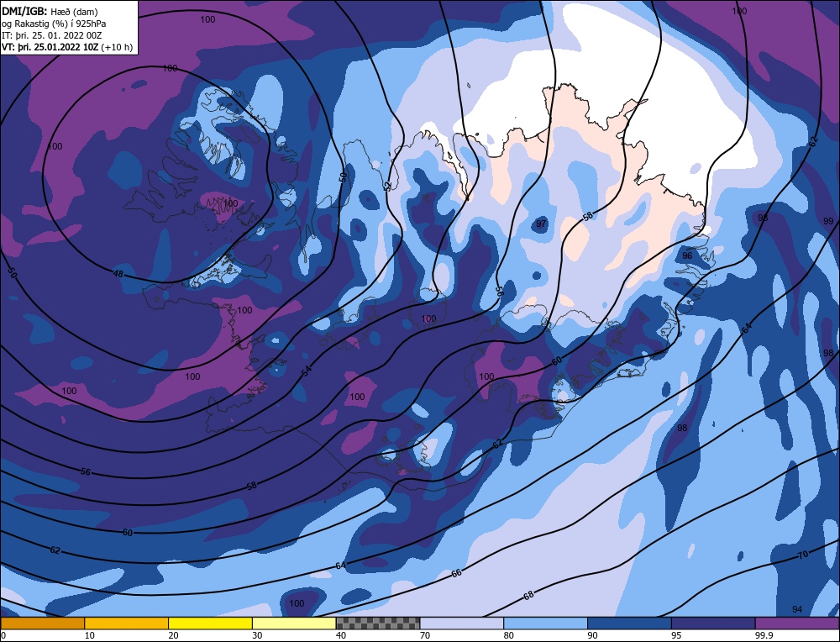Click the legend tick label '40'
Viewport: 840px width, 642px height.
pos(341,635)
